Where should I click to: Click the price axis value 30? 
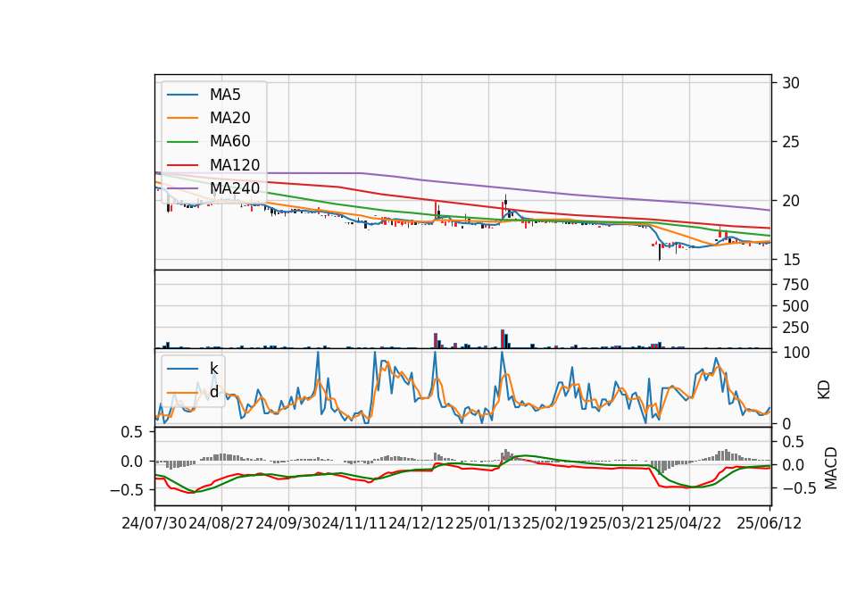click(x=791, y=83)
